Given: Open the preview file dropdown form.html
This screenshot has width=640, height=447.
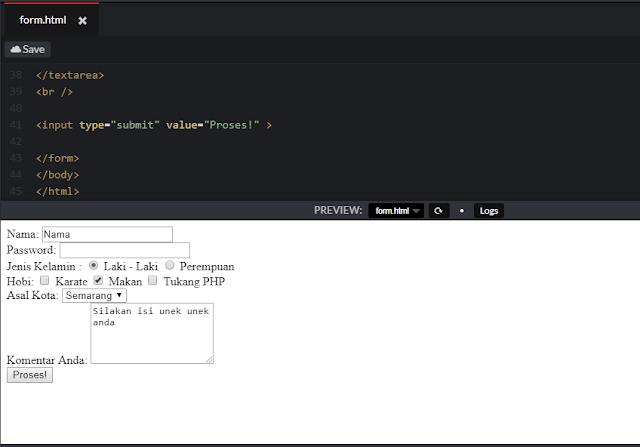Looking at the screenshot, I should pos(396,211).
